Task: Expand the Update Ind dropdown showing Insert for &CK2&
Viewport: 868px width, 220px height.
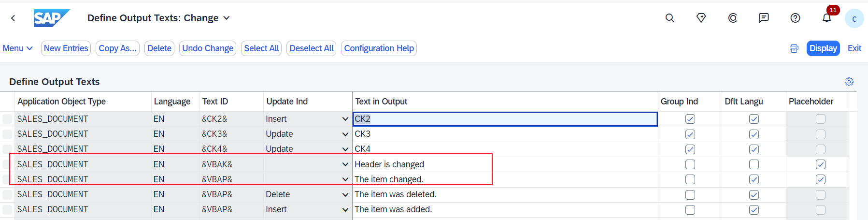Action: click(345, 119)
